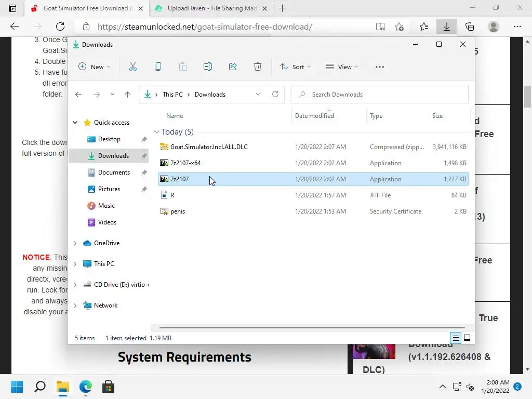
Task: Expand This PC tree node
Action: pos(75,263)
